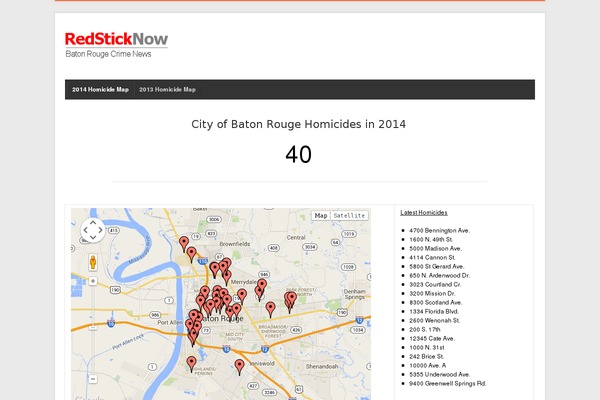Switch map to Satellite view
This screenshot has height=400, width=600.
(349, 216)
